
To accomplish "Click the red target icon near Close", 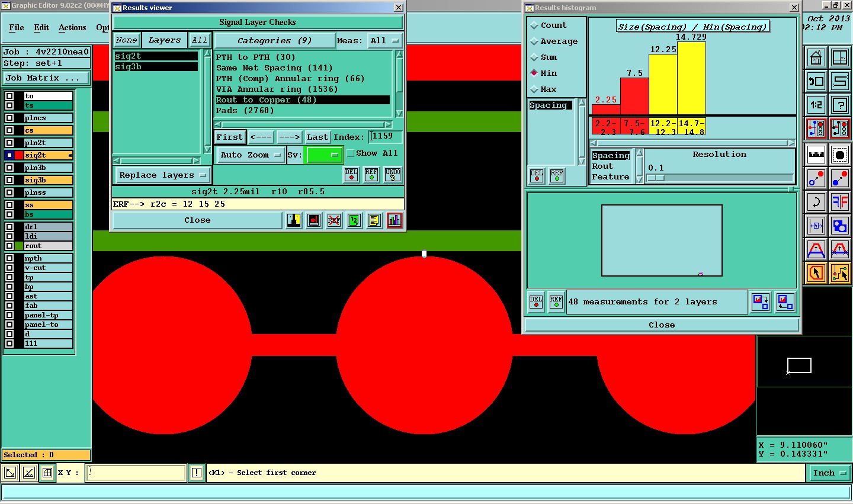I will click(314, 220).
